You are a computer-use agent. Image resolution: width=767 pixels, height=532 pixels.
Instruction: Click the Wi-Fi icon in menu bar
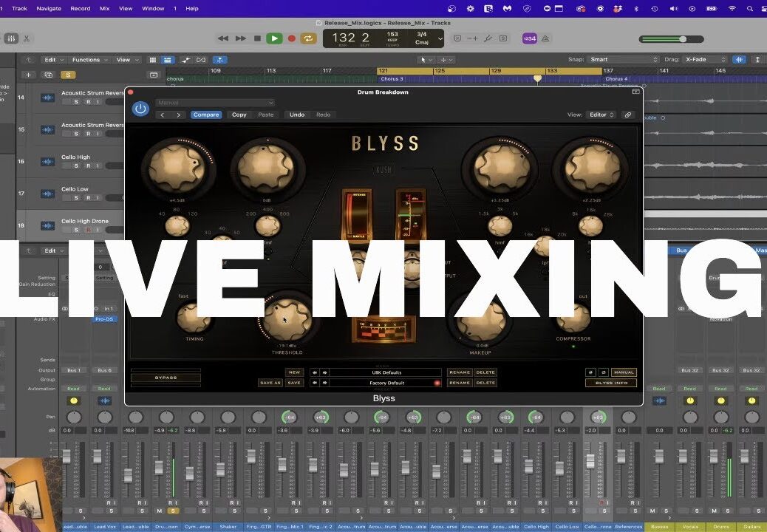point(732,8)
